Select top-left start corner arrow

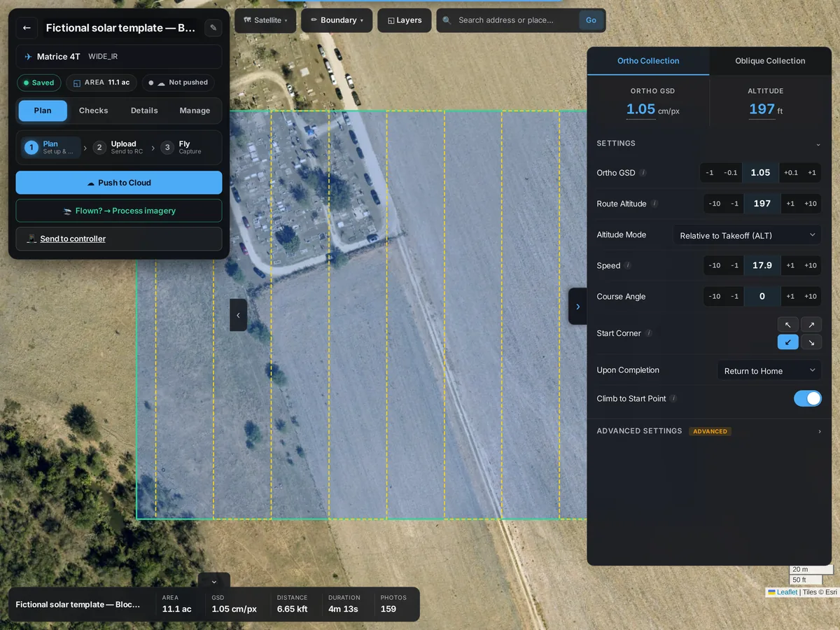click(787, 325)
